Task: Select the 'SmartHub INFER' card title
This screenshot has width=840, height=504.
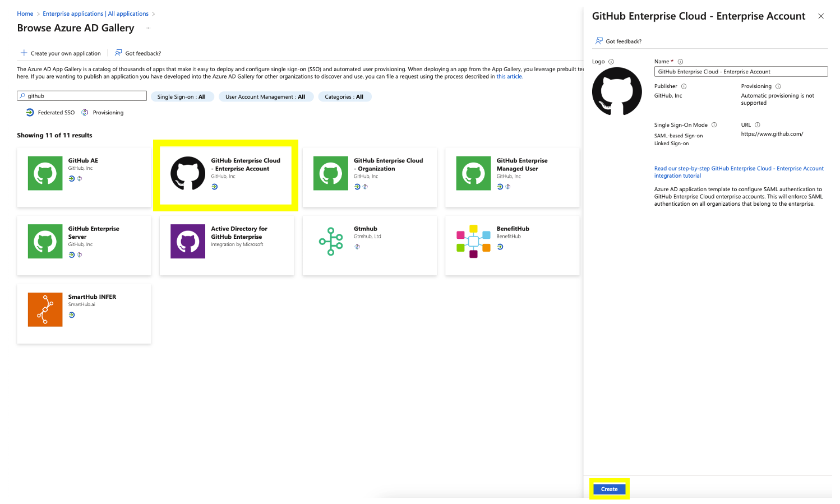Action: (93, 297)
